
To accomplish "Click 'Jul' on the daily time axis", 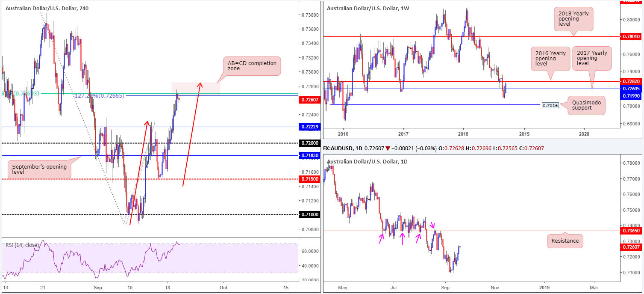I will (394, 288).
